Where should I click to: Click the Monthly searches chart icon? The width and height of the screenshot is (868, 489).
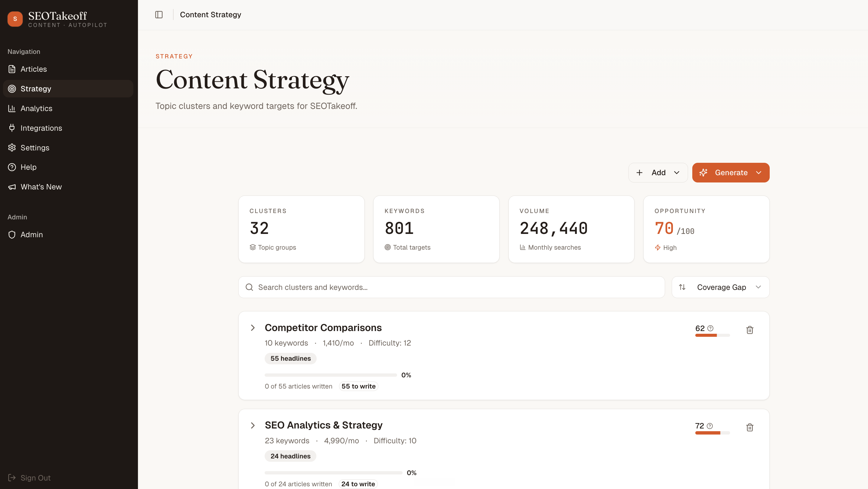pos(523,247)
